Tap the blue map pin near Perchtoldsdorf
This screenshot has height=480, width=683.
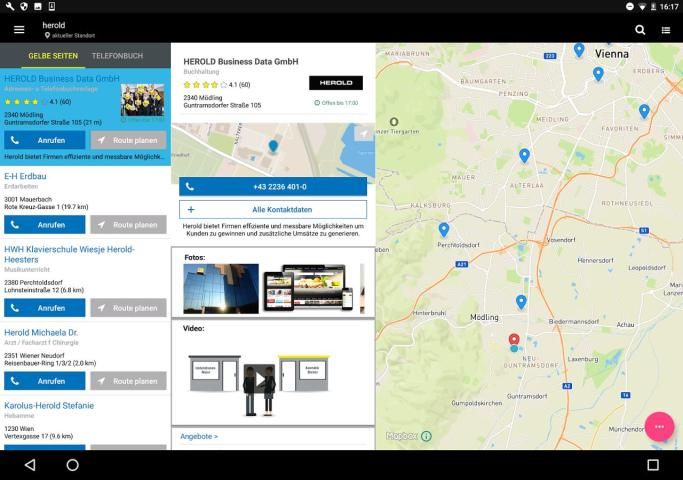[444, 229]
